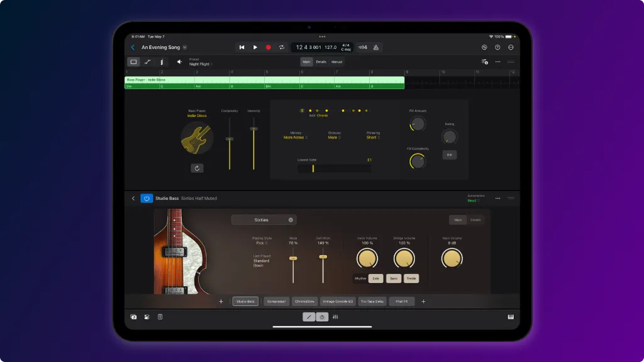This screenshot has height=362, width=644.
Task: Tap the Go to Beginning transport icon
Action: [x=242, y=47]
